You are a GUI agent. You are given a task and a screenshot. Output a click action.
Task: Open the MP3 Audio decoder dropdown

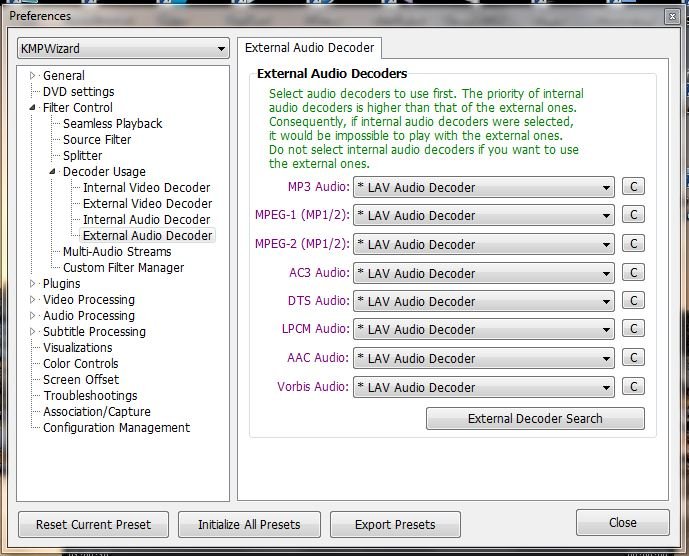(484, 187)
